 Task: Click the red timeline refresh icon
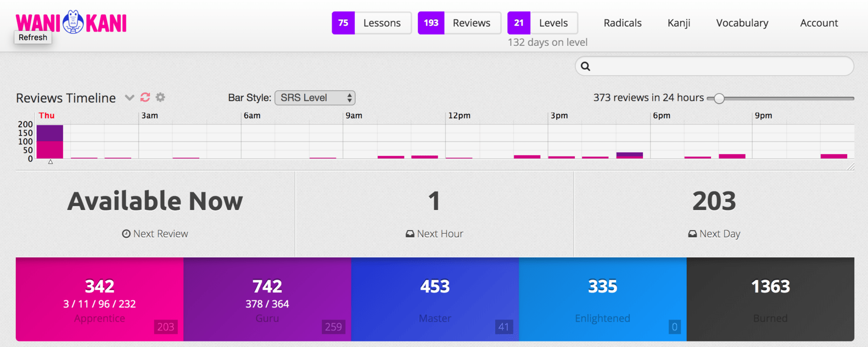(145, 97)
